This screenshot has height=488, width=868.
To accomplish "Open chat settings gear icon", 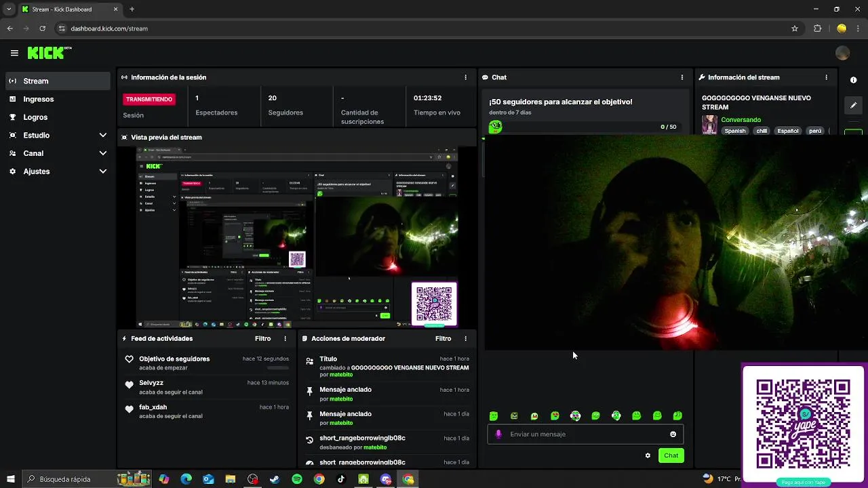I will (648, 455).
